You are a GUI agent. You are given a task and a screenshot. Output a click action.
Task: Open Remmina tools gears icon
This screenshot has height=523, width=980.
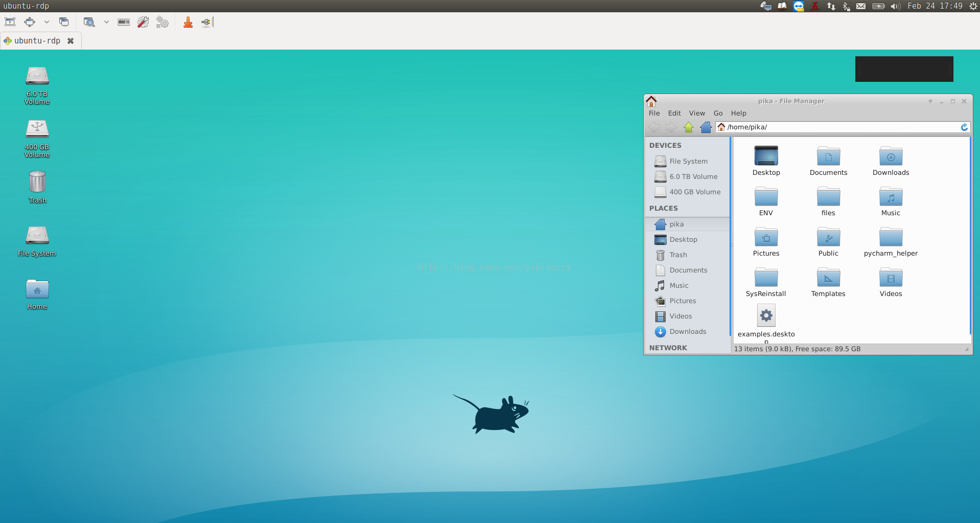163,22
